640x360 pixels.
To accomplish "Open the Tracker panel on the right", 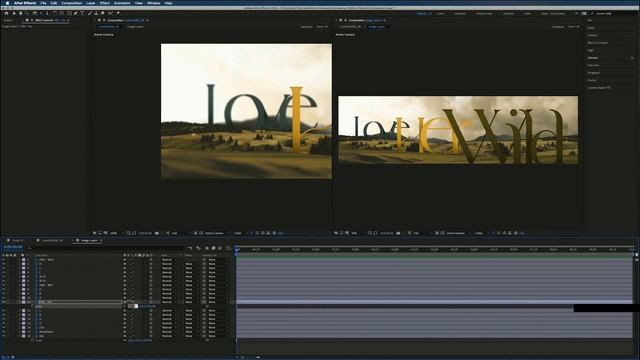I will click(592, 80).
